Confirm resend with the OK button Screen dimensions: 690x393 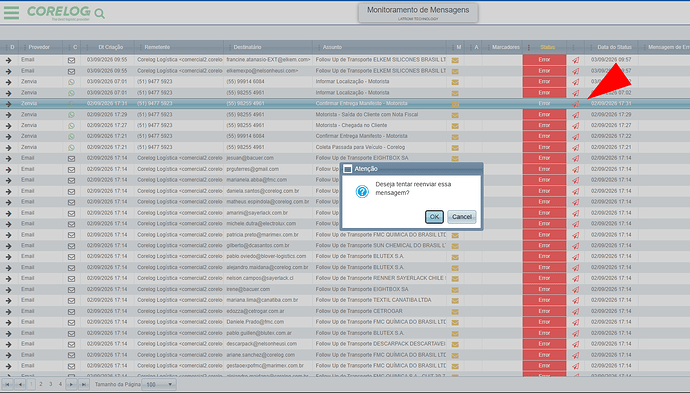pos(434,217)
